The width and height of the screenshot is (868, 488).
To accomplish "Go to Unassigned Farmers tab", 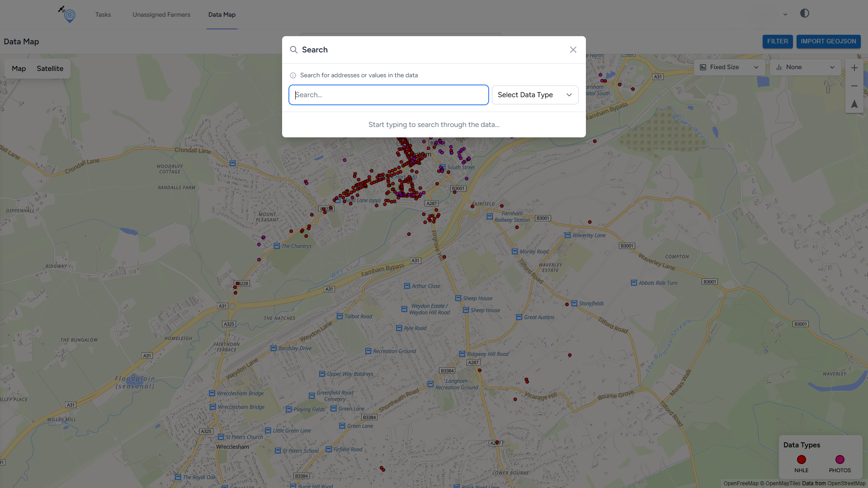I will pos(161,14).
